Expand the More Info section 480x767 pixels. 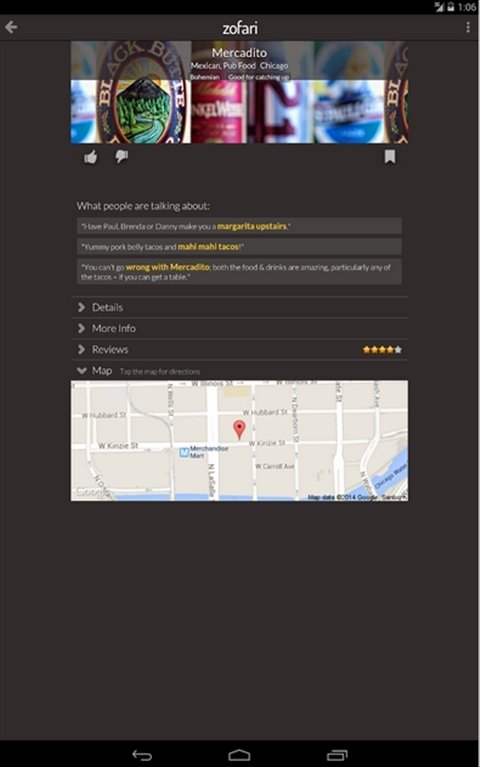[239, 328]
